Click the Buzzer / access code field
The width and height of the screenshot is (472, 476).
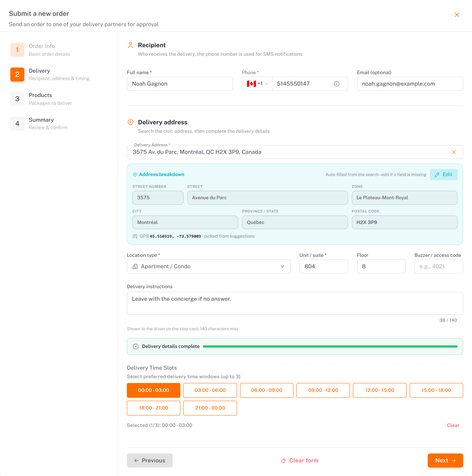click(438, 266)
